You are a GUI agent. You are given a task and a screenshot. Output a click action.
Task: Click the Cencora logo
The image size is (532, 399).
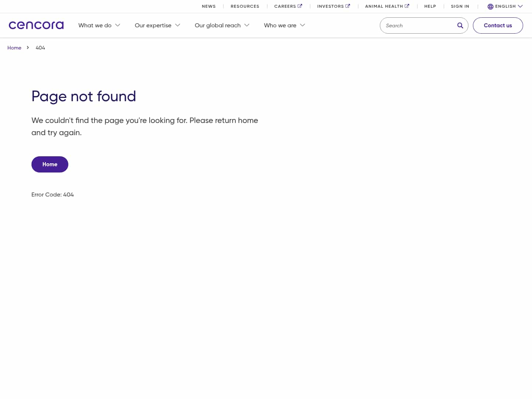[x=36, y=25]
